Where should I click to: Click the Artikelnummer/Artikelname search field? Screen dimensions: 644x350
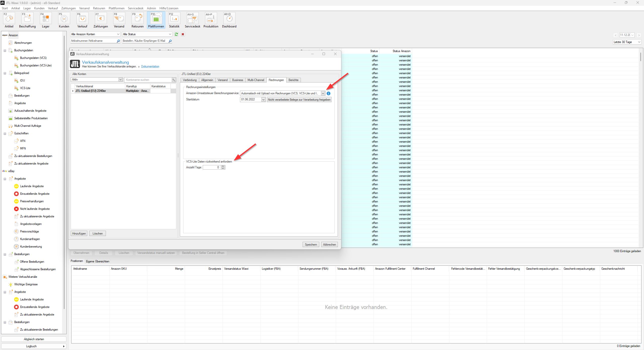point(93,41)
